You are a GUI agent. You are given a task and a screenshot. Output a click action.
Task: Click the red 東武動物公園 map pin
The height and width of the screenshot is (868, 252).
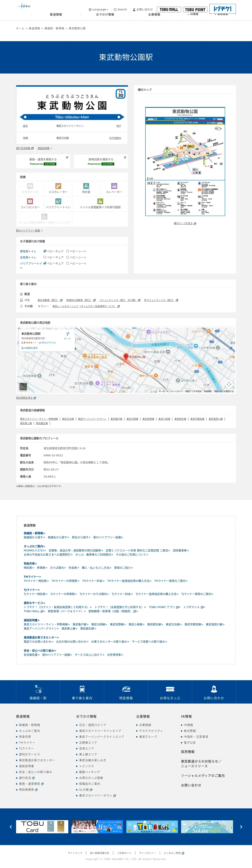point(126,357)
